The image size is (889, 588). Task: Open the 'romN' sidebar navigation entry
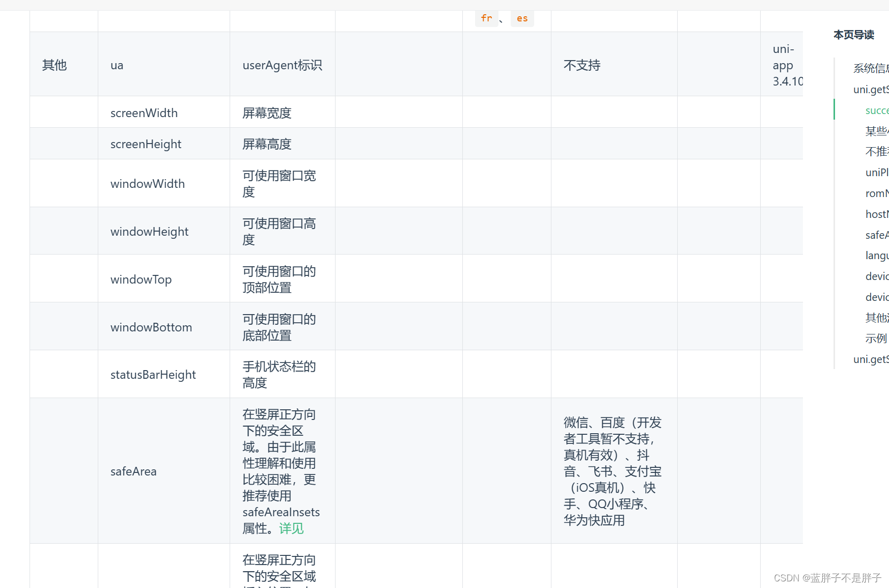[877, 193]
